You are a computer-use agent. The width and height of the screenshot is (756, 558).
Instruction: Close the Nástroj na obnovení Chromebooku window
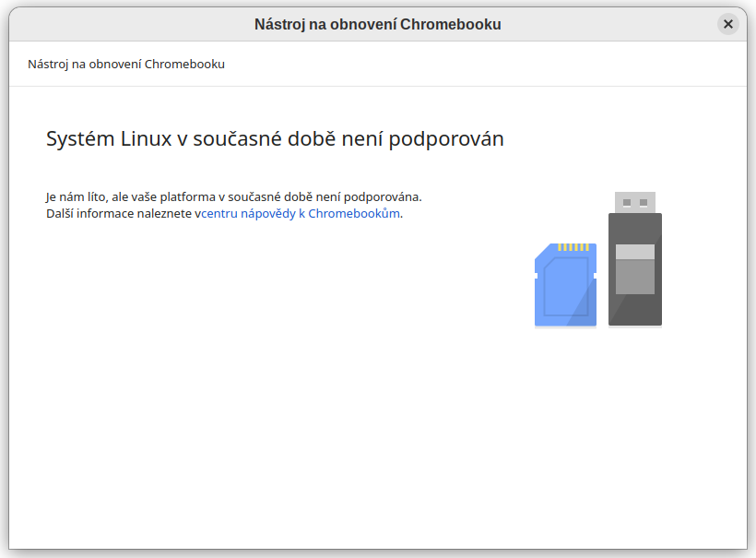[728, 24]
